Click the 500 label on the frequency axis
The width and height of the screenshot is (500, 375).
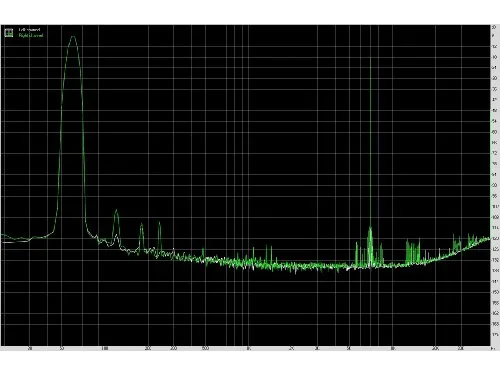[205, 349]
